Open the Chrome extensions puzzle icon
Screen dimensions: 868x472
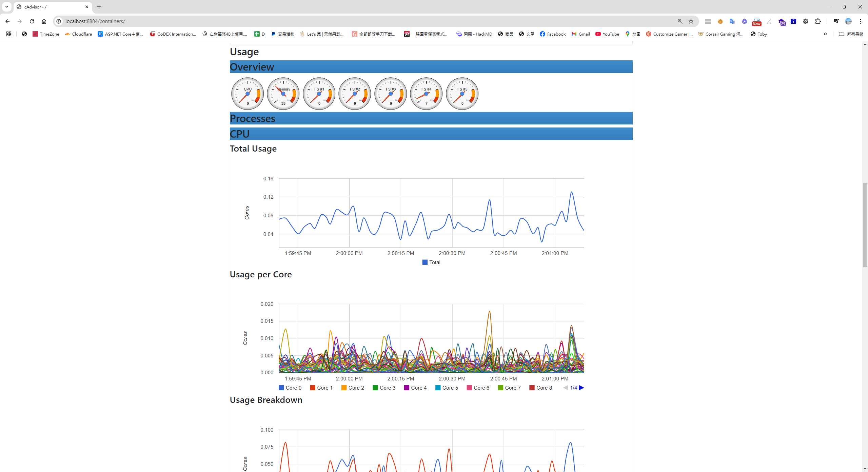[818, 21]
